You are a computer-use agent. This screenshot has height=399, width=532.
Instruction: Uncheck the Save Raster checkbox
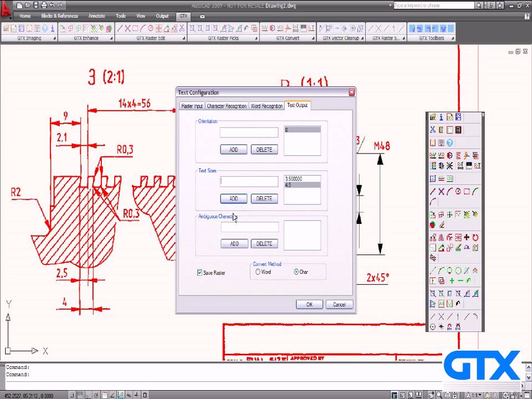[x=199, y=273]
